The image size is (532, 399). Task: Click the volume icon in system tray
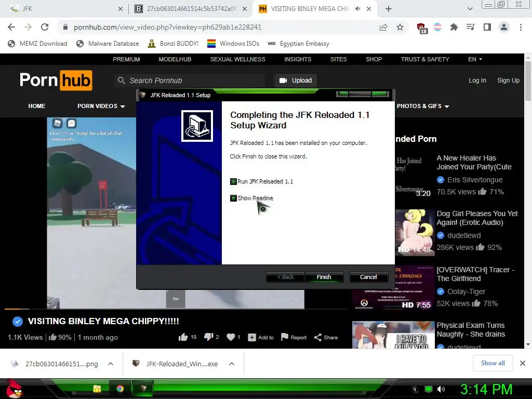pyautogui.click(x=441, y=389)
